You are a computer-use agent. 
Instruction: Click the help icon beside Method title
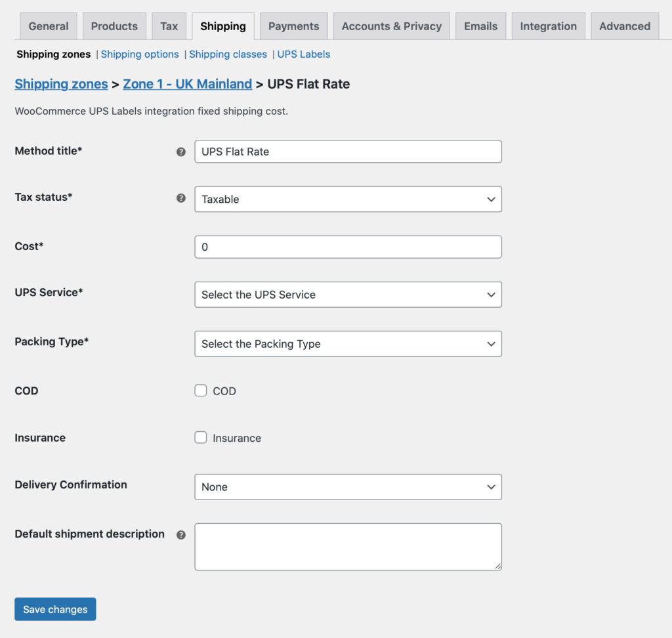coord(181,152)
